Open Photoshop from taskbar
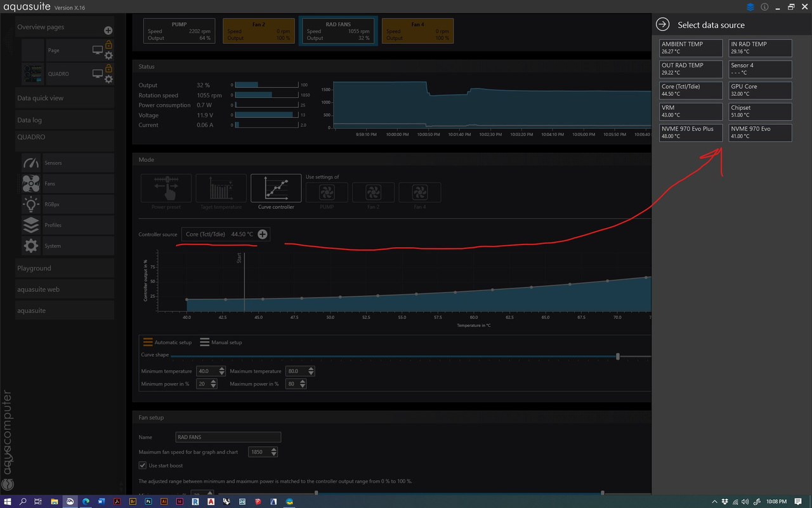Viewport: 812px width, 508px height. pos(148,501)
